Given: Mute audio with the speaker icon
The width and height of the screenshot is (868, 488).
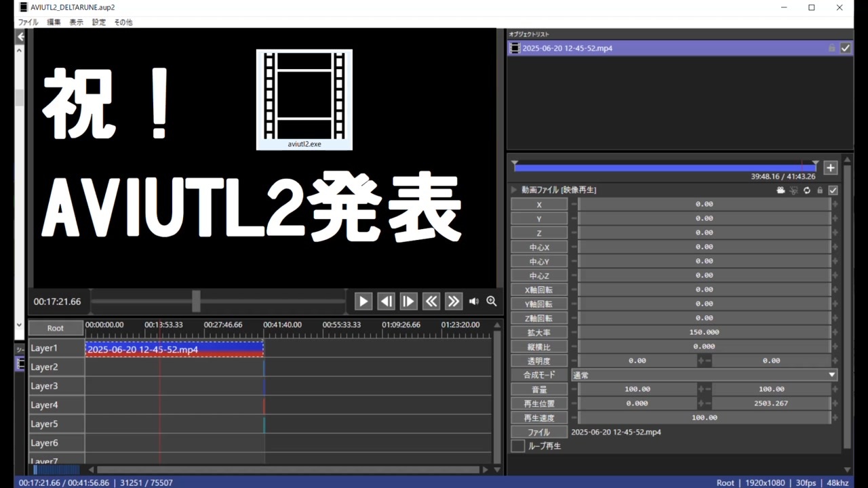Looking at the screenshot, I should [473, 301].
